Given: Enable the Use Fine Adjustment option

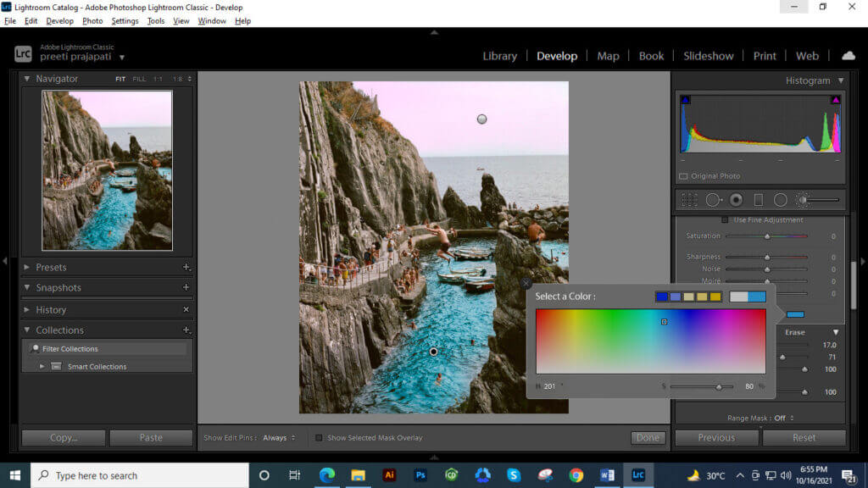Looking at the screenshot, I should click(723, 219).
